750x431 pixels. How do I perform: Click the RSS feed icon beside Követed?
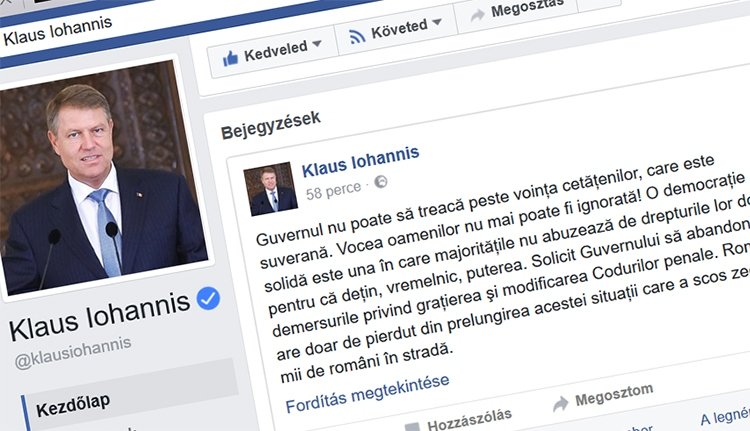pyautogui.click(x=357, y=36)
